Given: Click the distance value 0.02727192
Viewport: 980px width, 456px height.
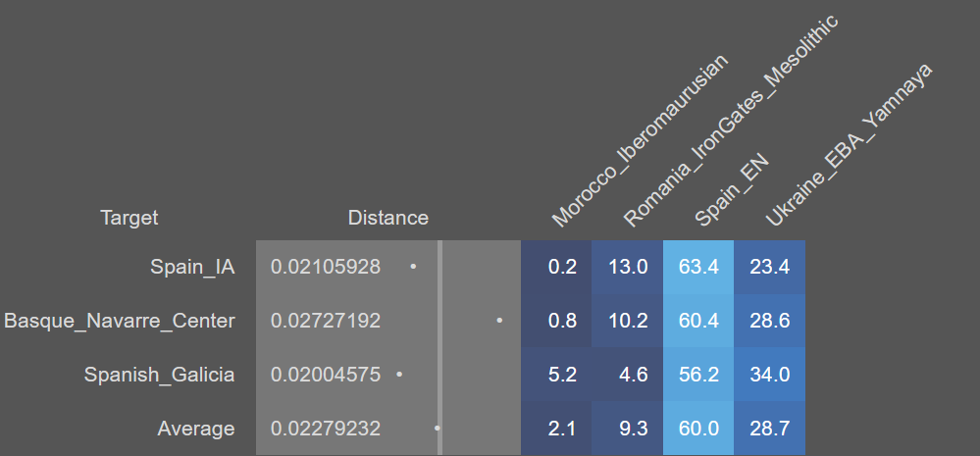Looking at the screenshot, I should click(326, 321).
